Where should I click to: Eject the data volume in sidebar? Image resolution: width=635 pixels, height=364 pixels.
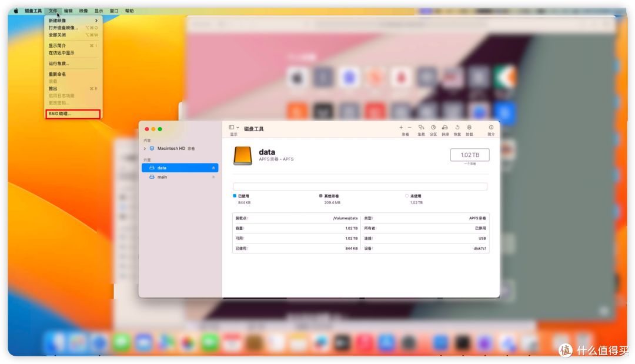coord(213,168)
